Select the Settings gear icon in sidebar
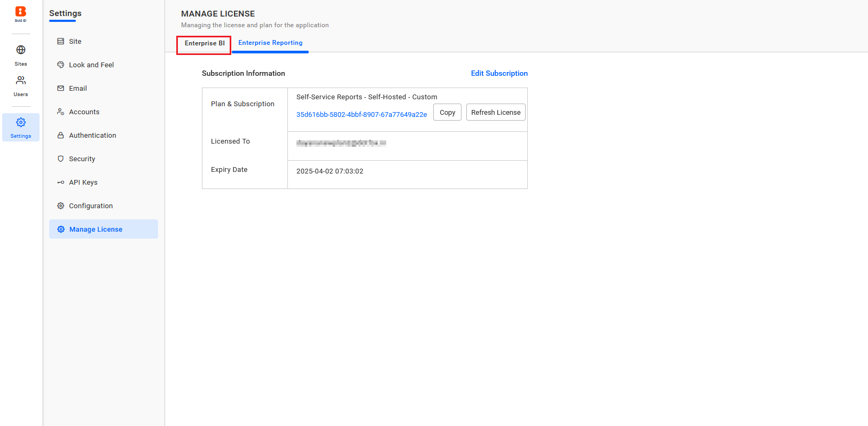The height and width of the screenshot is (426, 868). point(21,123)
